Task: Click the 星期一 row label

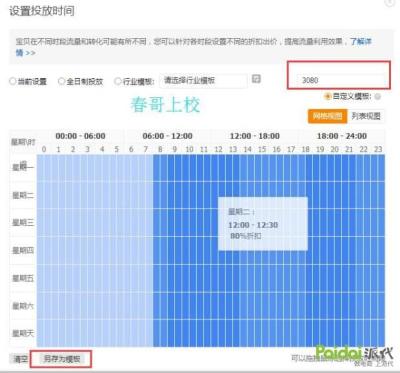Action: pyautogui.click(x=23, y=167)
